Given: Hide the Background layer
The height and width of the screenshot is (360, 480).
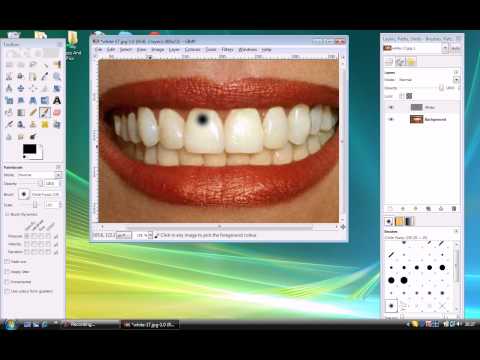Looking at the screenshot, I should pyautogui.click(x=391, y=119).
